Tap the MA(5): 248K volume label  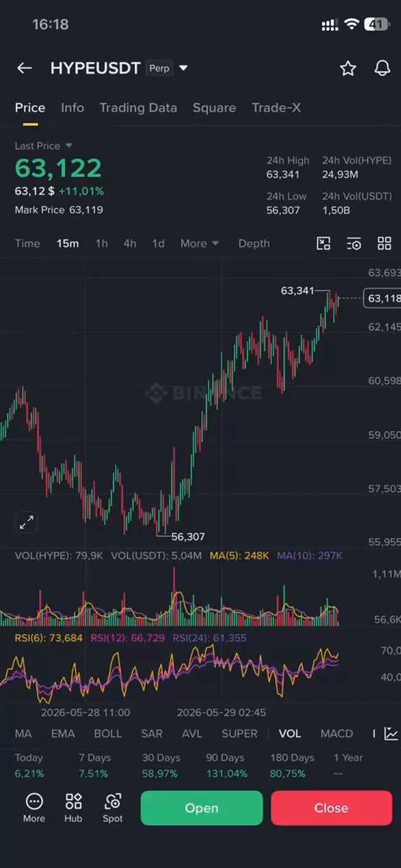point(239,556)
